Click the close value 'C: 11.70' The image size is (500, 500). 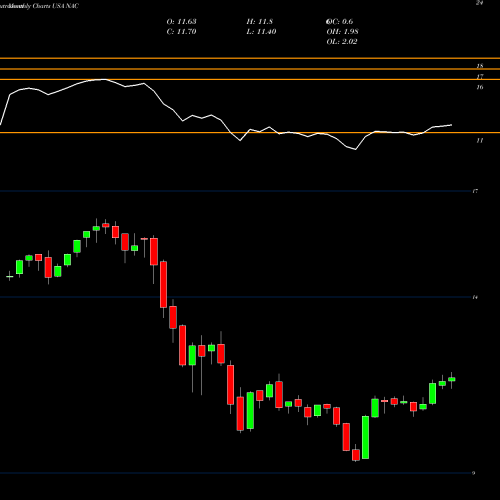point(181,32)
